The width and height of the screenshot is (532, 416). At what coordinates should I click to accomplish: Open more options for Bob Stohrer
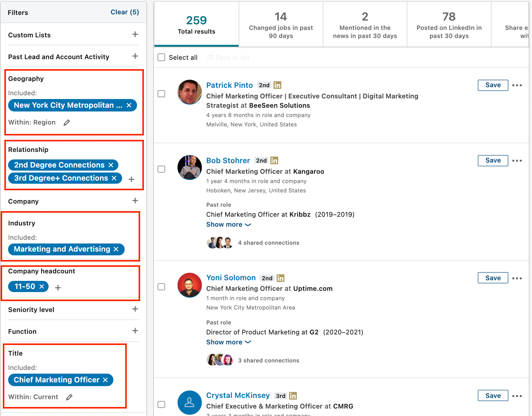[x=517, y=161]
